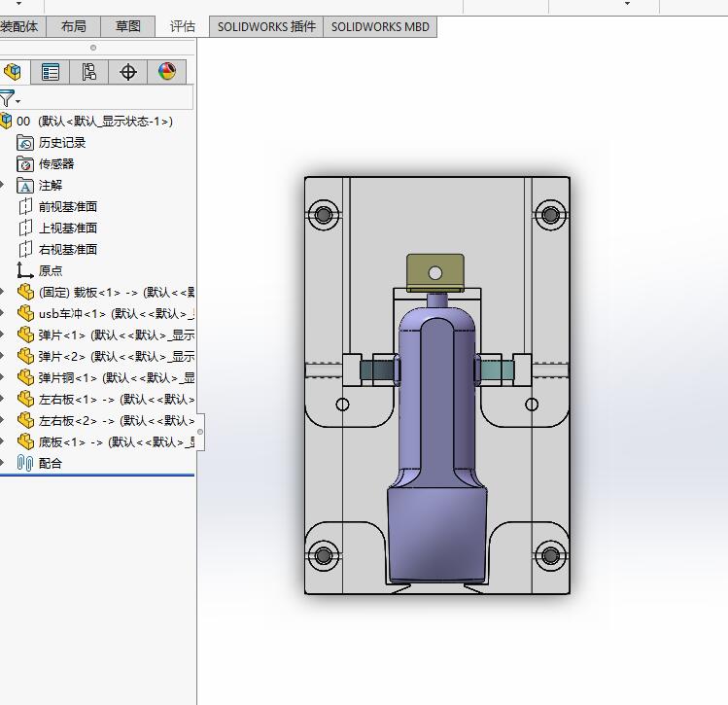Screen dimensions: 728x705
Task: Select the 00 assembly root icon
Action: point(6,122)
